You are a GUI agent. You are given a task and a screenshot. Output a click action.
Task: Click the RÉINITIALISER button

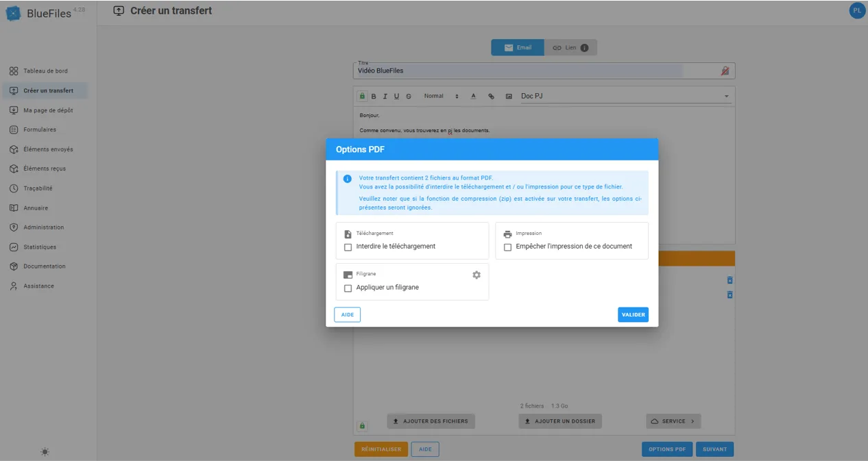(381, 449)
